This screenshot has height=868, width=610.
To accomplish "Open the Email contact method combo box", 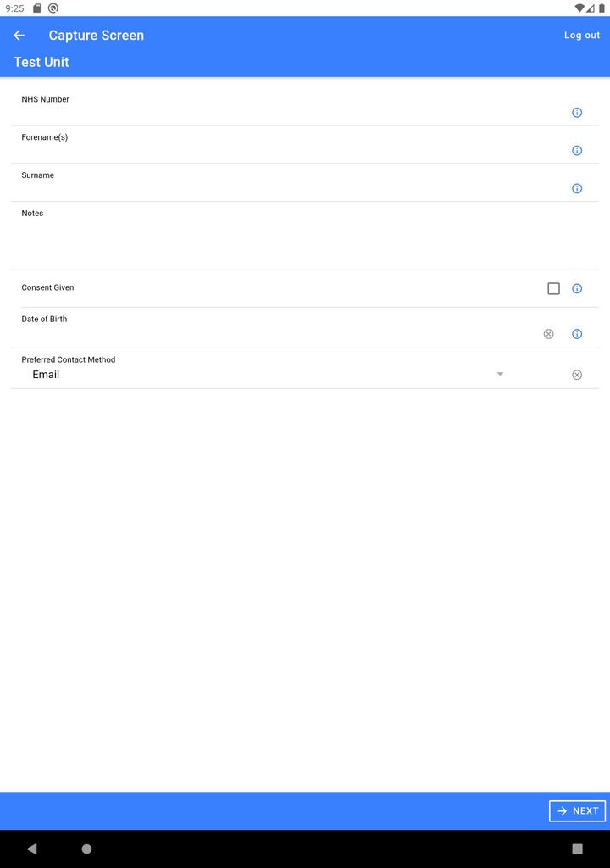I will pos(263,375).
